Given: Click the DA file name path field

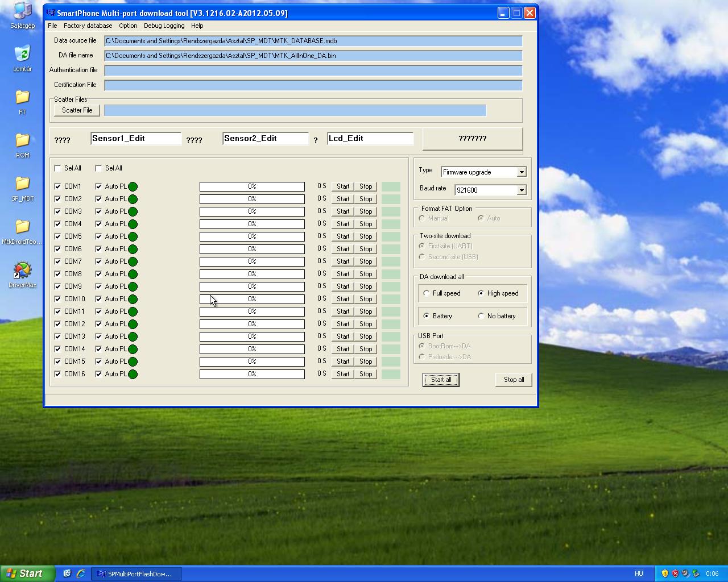Looking at the screenshot, I should pos(313,56).
